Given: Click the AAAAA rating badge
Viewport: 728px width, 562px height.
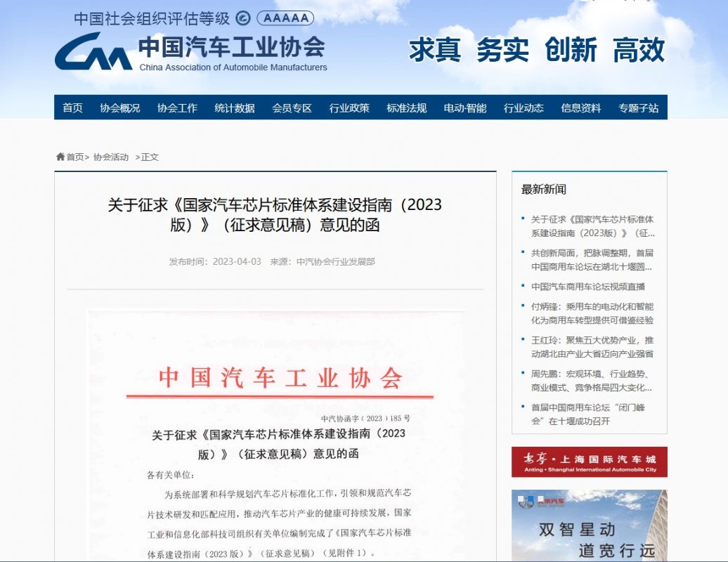Looking at the screenshot, I should pyautogui.click(x=285, y=18).
